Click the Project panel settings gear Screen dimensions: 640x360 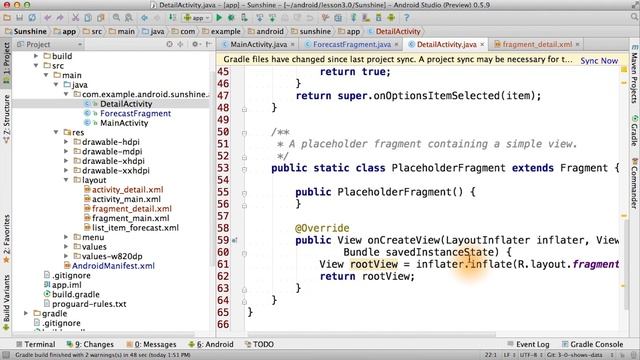(x=195, y=44)
